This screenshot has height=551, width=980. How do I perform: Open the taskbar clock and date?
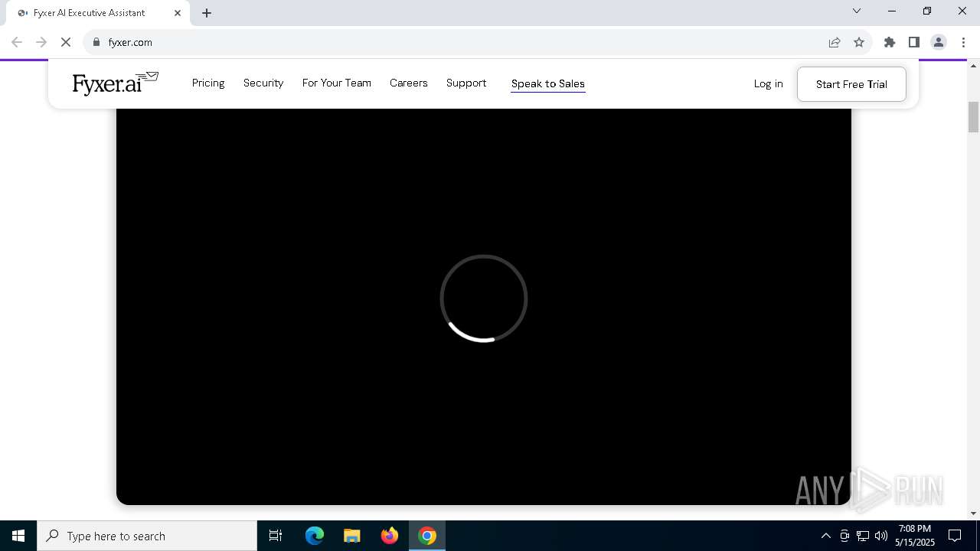915,536
